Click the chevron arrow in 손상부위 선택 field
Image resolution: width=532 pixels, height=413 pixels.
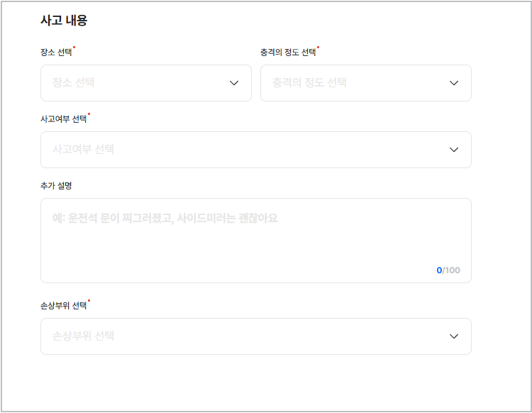pyautogui.click(x=455, y=336)
